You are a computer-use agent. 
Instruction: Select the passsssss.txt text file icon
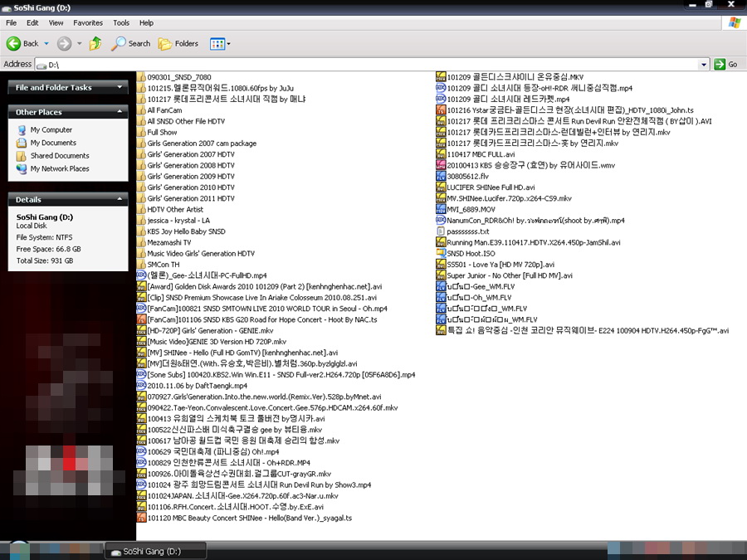click(441, 231)
